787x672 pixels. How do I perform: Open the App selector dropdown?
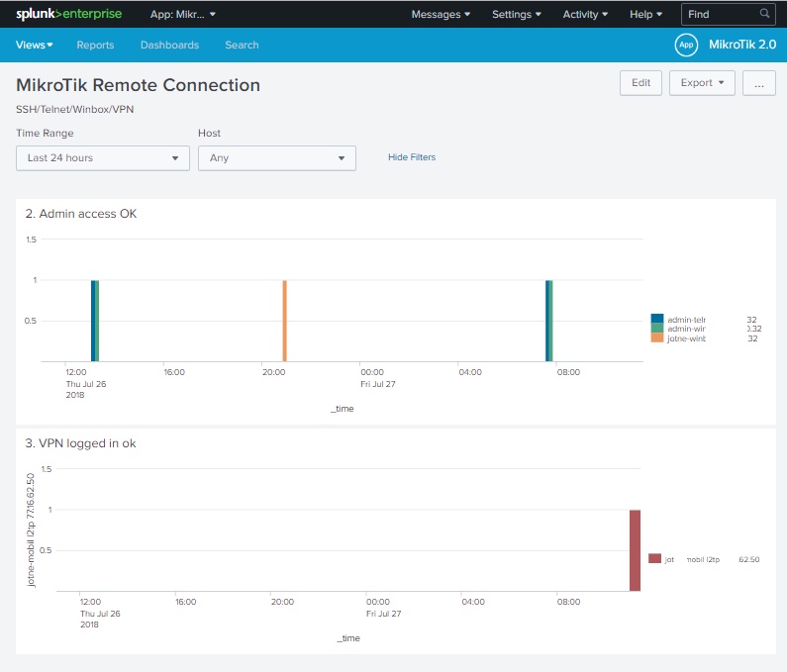(183, 15)
